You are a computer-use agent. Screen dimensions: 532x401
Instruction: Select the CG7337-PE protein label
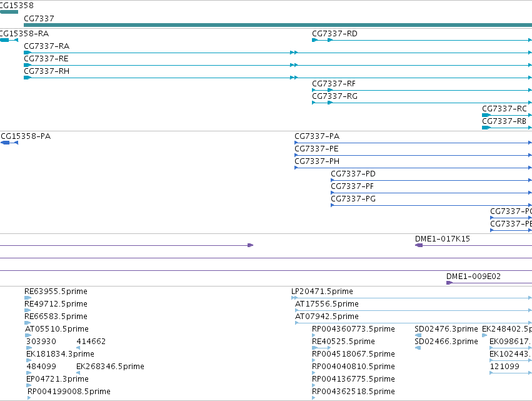pos(316,149)
